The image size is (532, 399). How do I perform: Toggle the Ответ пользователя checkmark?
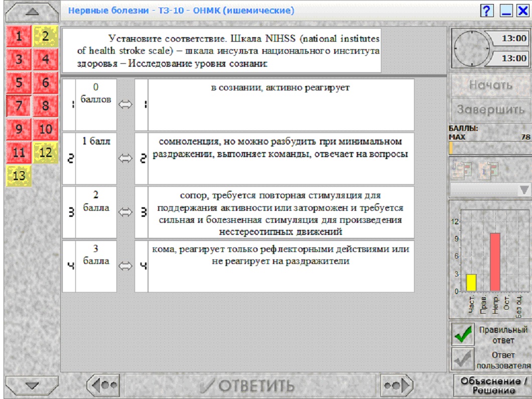(x=463, y=359)
